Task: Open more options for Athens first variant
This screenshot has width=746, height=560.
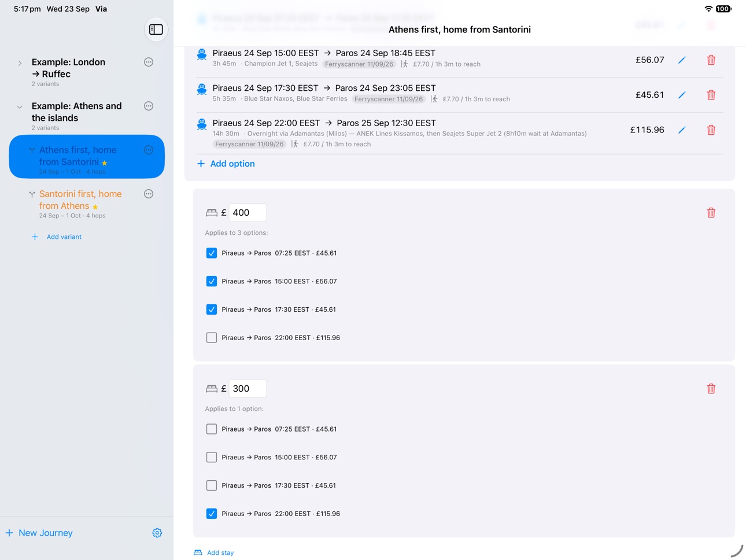Action: (x=149, y=150)
